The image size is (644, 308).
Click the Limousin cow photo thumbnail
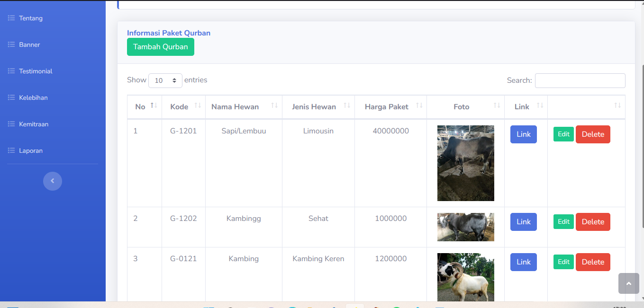[x=465, y=163]
